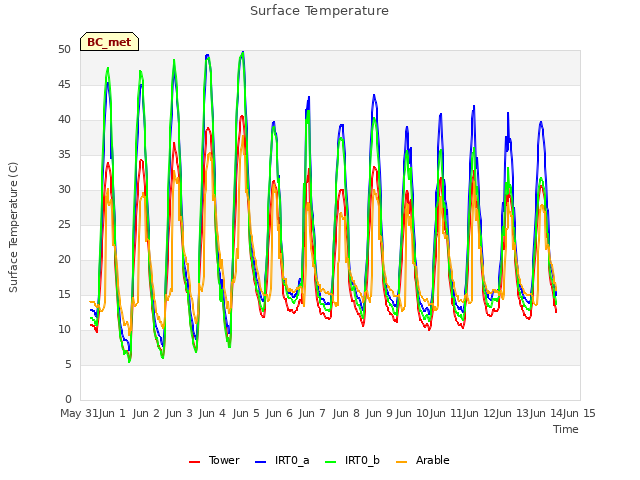Click the Jun 12 x-axis date label
Screen dimensions: 640x480
pyautogui.click(x=479, y=413)
